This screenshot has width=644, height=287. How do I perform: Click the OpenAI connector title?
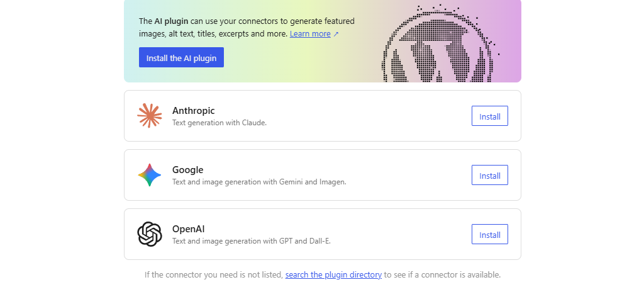pos(189,229)
